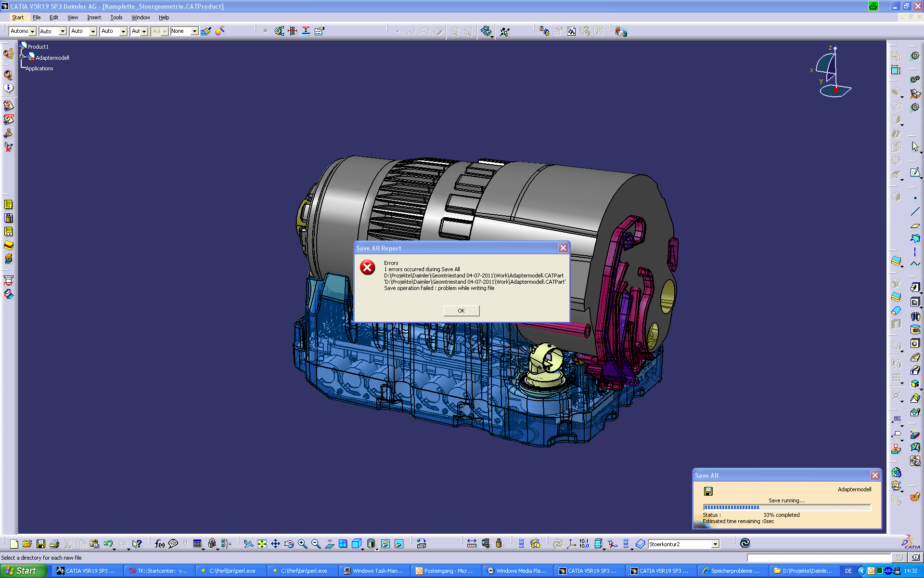Click the power input command field

coord(819,558)
